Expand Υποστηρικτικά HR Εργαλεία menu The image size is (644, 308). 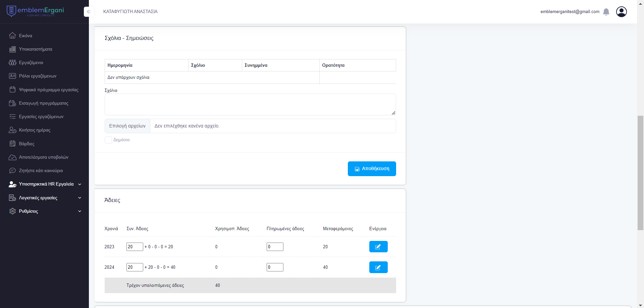(x=46, y=184)
